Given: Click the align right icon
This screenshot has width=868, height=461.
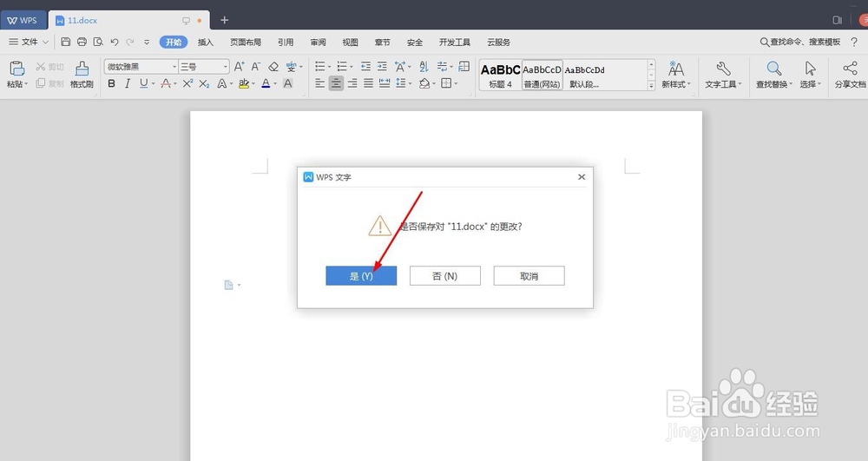Looking at the screenshot, I should pos(352,83).
